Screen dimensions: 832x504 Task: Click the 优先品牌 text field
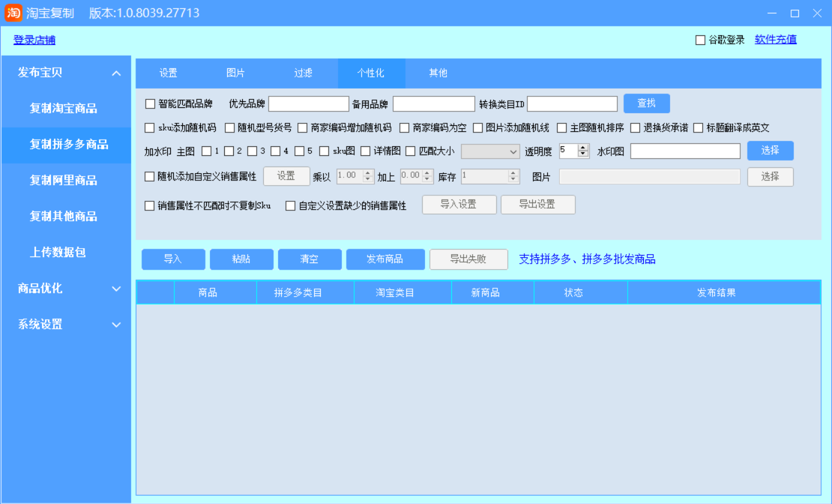coord(308,104)
